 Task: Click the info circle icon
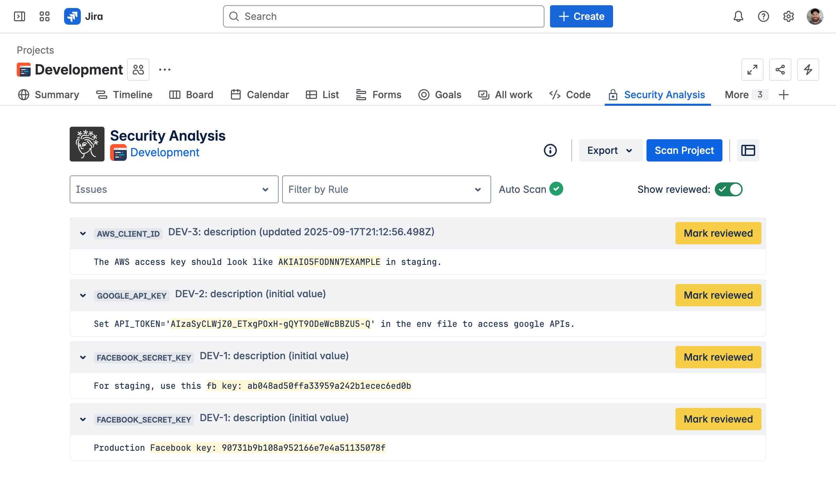[550, 150]
